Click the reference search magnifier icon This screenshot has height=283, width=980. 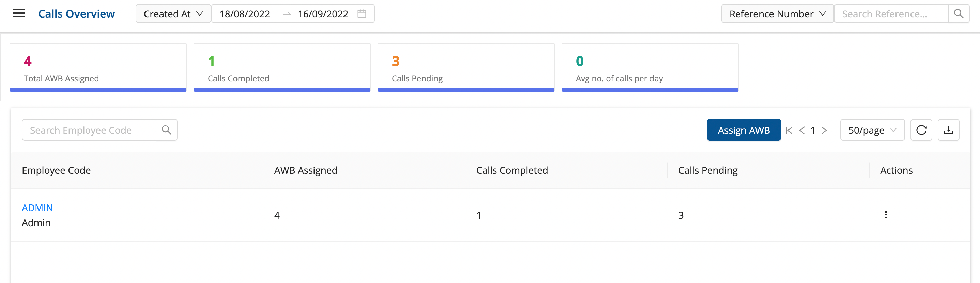coord(958,14)
